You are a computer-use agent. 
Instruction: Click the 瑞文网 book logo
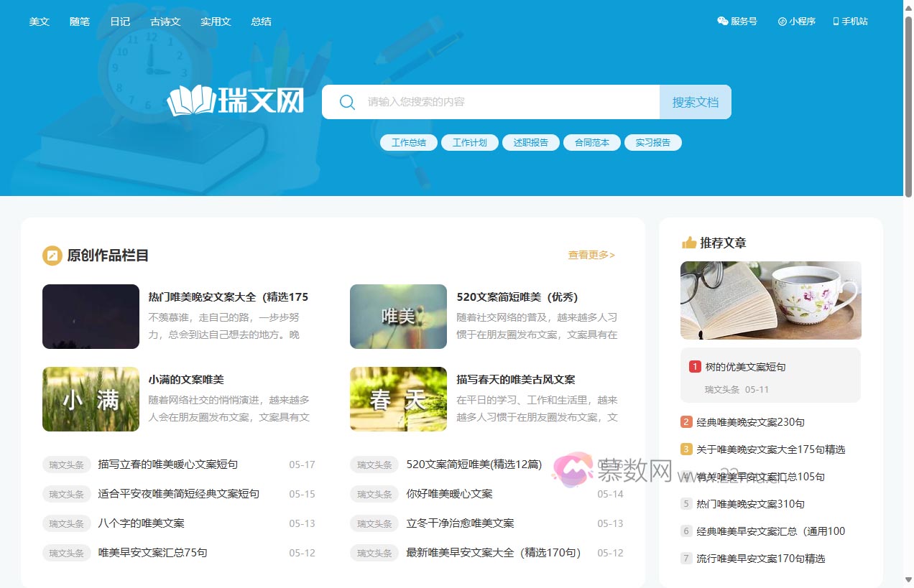[192, 101]
